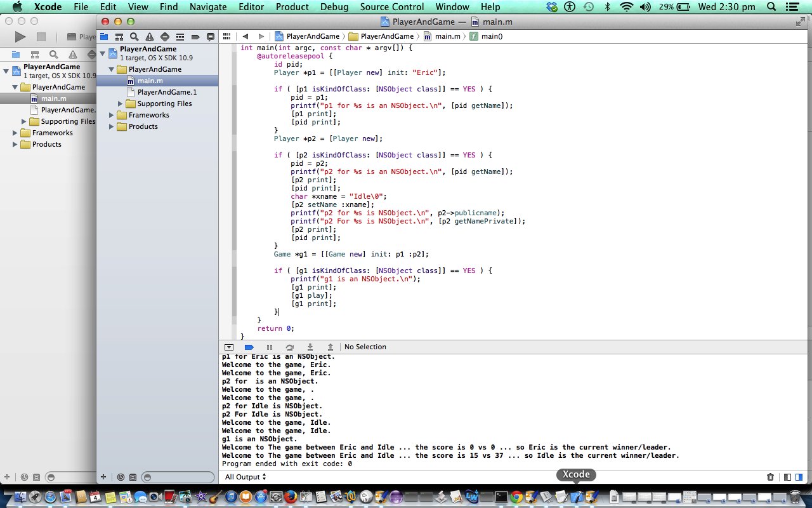Click Step Out in debug bar
812x508 pixels.
(x=330, y=347)
